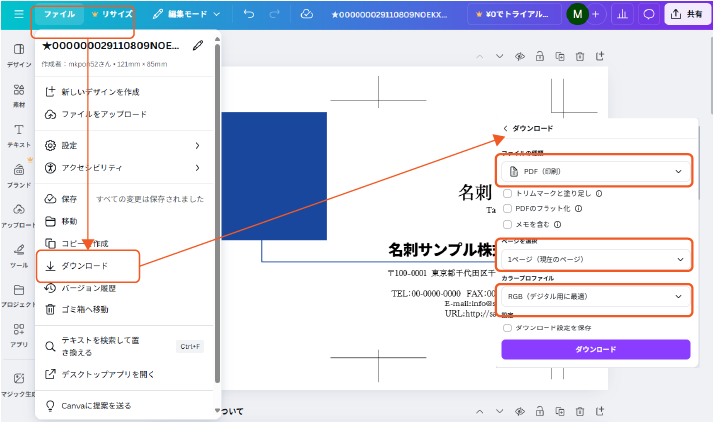Enable メモを含む checkbox
This screenshot has height=422, width=713.
click(507, 225)
